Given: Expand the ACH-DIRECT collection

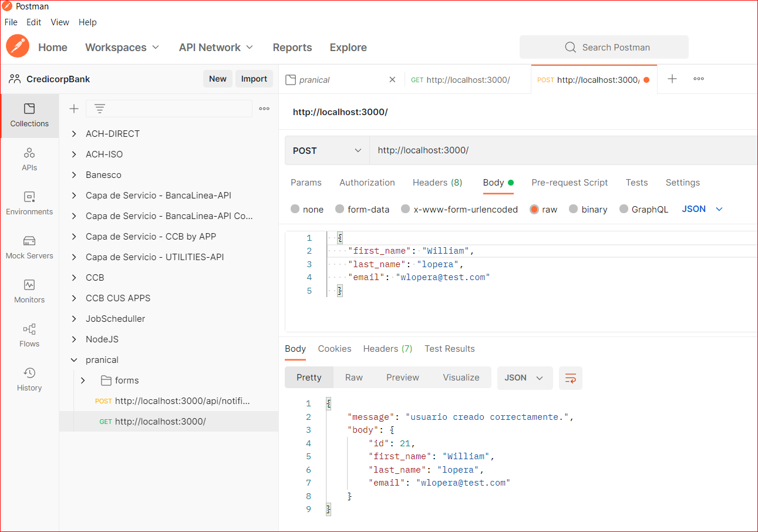Looking at the screenshot, I should tap(74, 134).
